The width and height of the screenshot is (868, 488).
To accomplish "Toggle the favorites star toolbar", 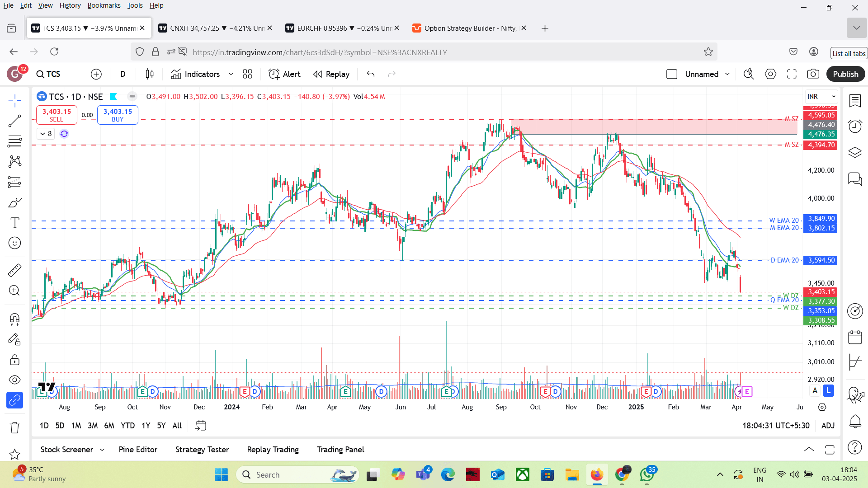I will coord(14,454).
